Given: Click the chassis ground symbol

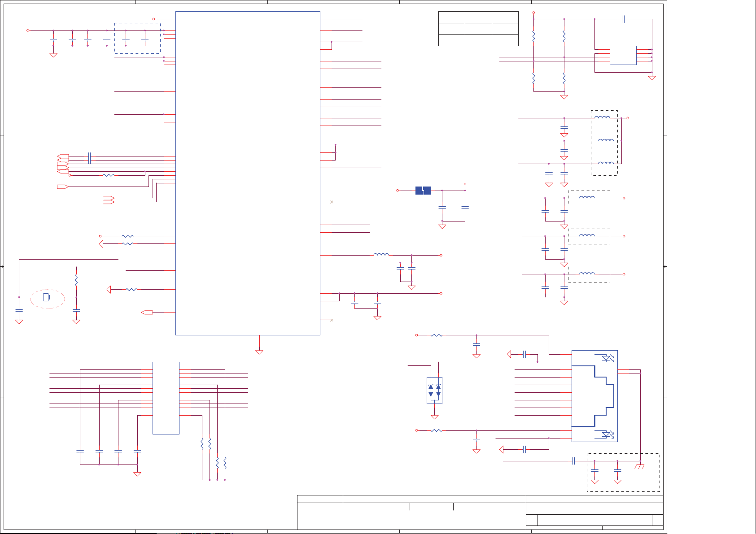Looking at the screenshot, I should [640, 466].
